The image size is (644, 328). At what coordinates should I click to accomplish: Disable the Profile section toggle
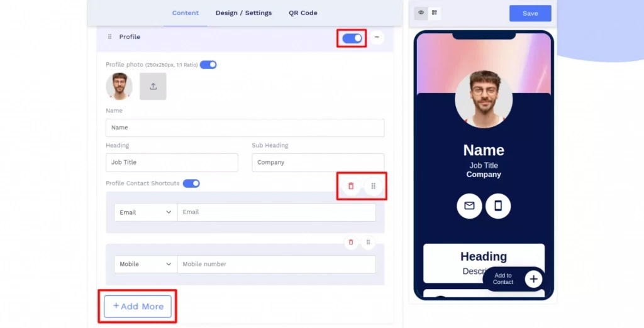pyautogui.click(x=352, y=38)
